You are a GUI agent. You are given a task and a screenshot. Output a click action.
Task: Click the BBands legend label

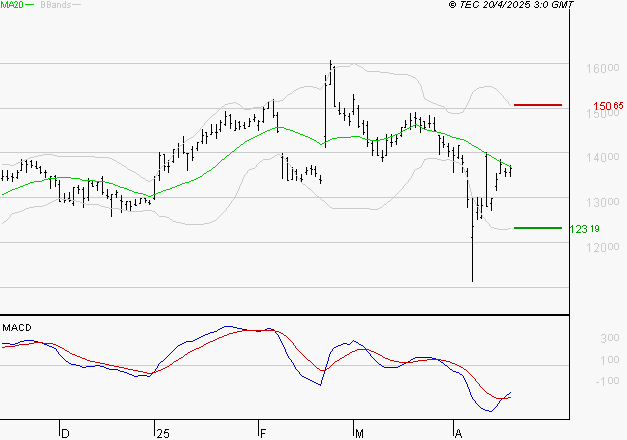[x=56, y=5]
